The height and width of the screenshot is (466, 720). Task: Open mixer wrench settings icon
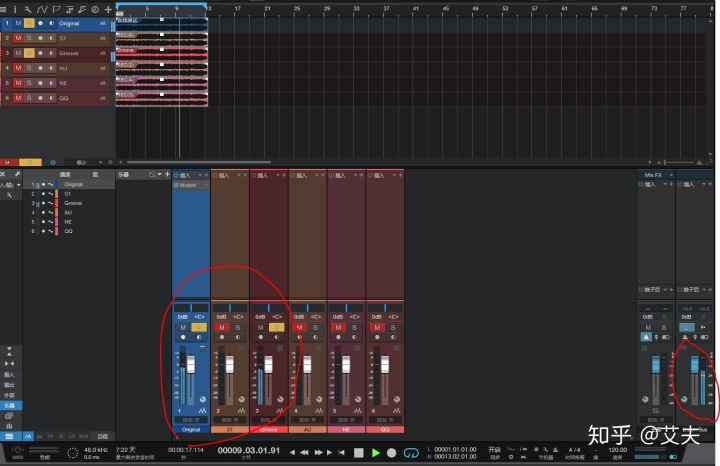[9, 196]
